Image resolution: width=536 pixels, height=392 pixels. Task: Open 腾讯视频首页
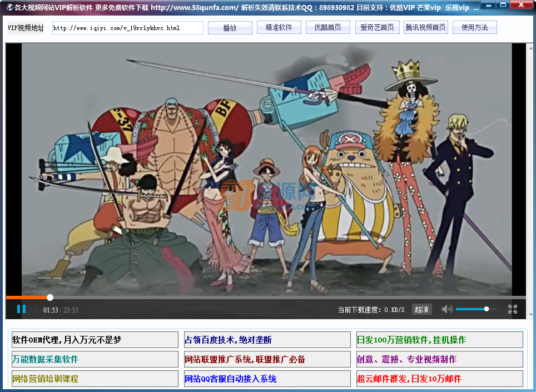pos(425,28)
